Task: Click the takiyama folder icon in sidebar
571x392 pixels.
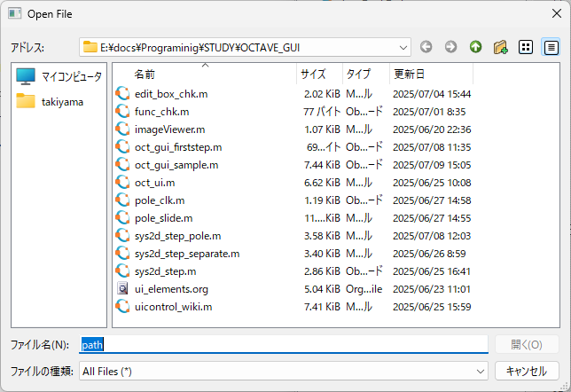Action: pos(26,101)
